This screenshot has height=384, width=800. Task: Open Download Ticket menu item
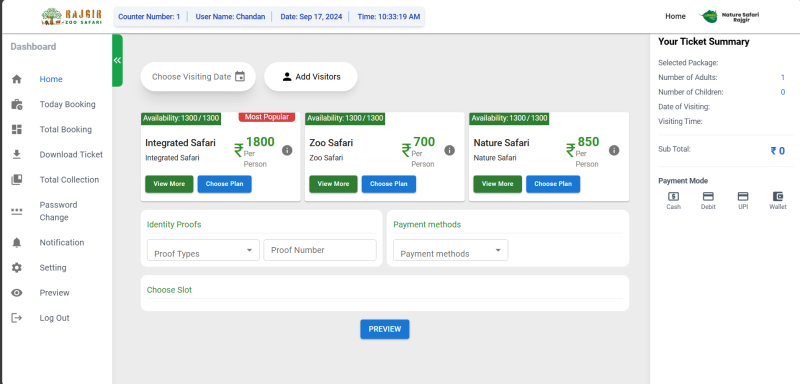pyautogui.click(x=71, y=155)
